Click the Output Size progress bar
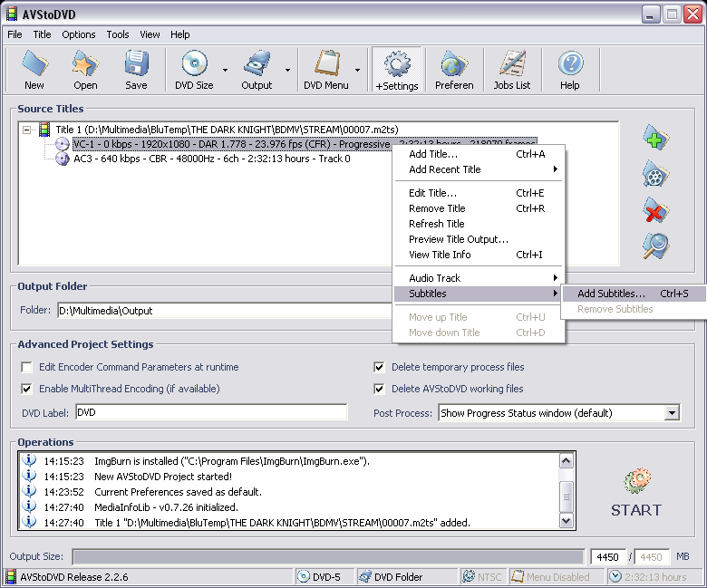Image resolution: width=707 pixels, height=588 pixels. pyautogui.click(x=328, y=557)
